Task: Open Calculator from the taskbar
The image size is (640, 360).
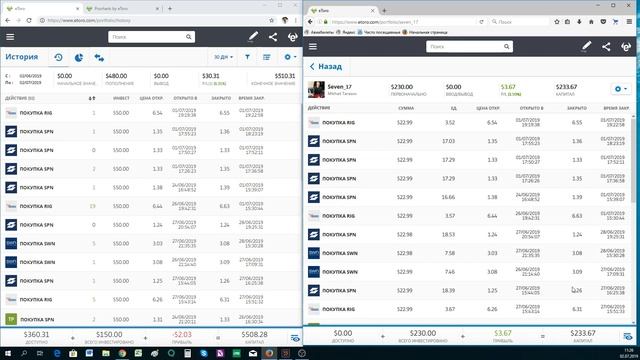Action: (187, 353)
